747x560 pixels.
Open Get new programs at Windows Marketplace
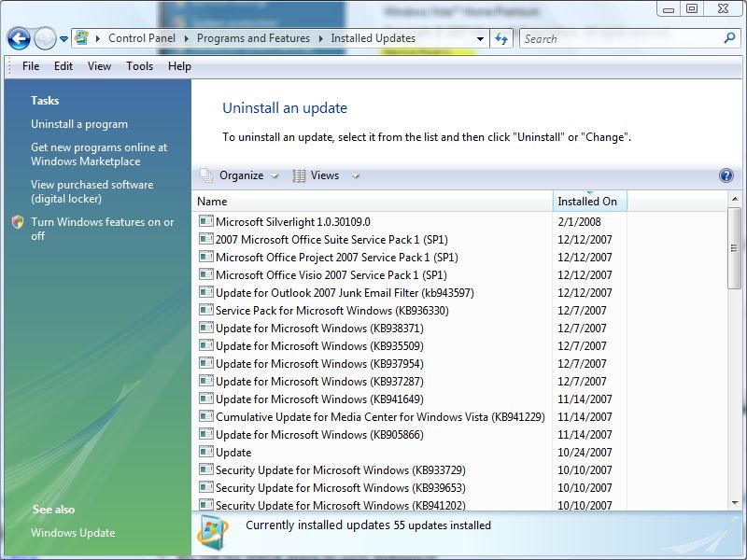(x=99, y=154)
